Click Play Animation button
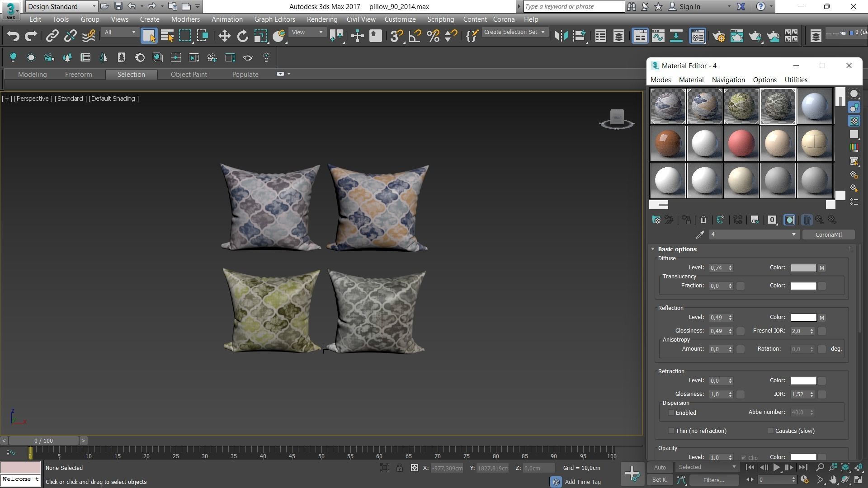This screenshot has width=868, height=488. pos(776,468)
